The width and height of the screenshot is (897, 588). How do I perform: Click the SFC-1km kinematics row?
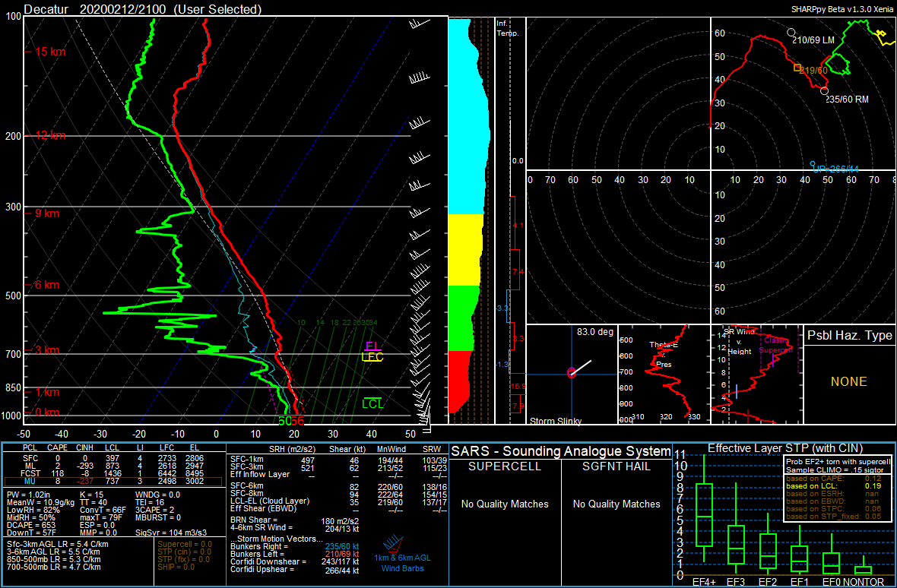pyautogui.click(x=338, y=460)
